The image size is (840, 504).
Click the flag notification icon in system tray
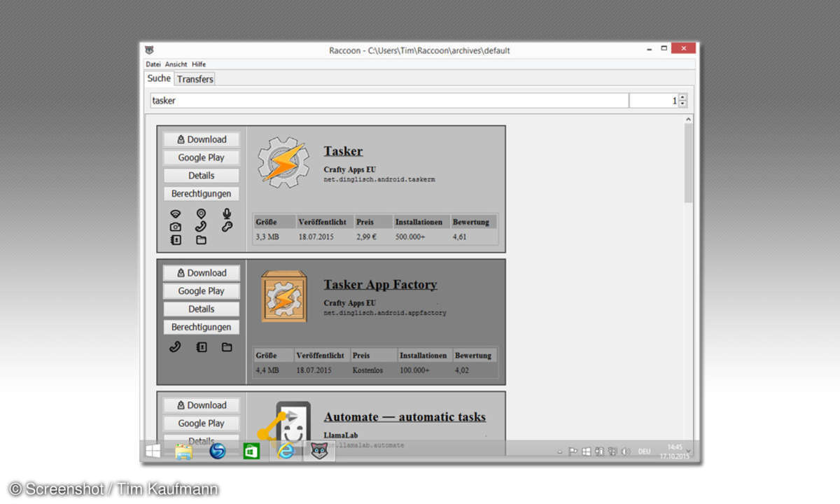tap(573, 451)
